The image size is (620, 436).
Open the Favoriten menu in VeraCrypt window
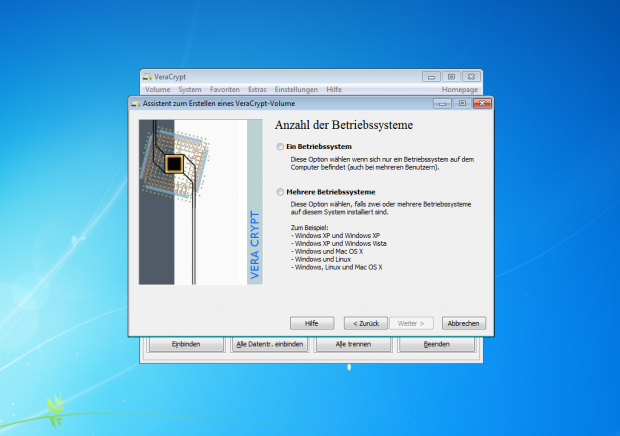click(225, 90)
